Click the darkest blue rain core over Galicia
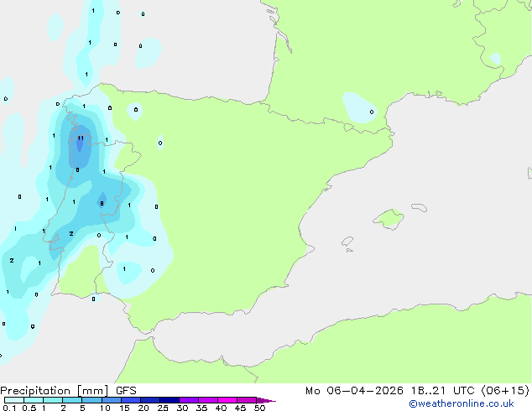 tap(80, 145)
